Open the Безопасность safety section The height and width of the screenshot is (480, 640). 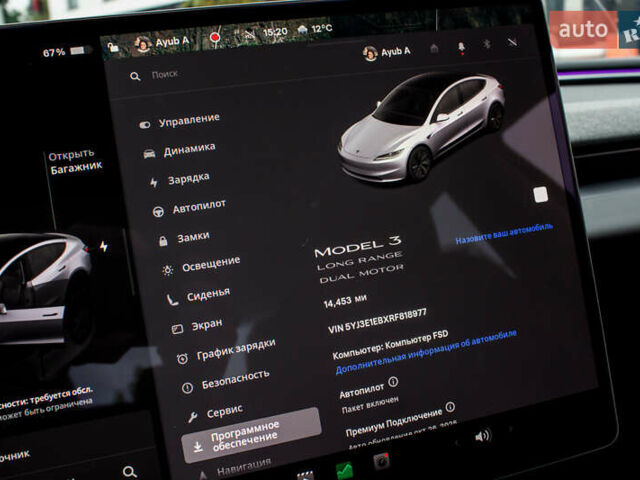point(234,377)
